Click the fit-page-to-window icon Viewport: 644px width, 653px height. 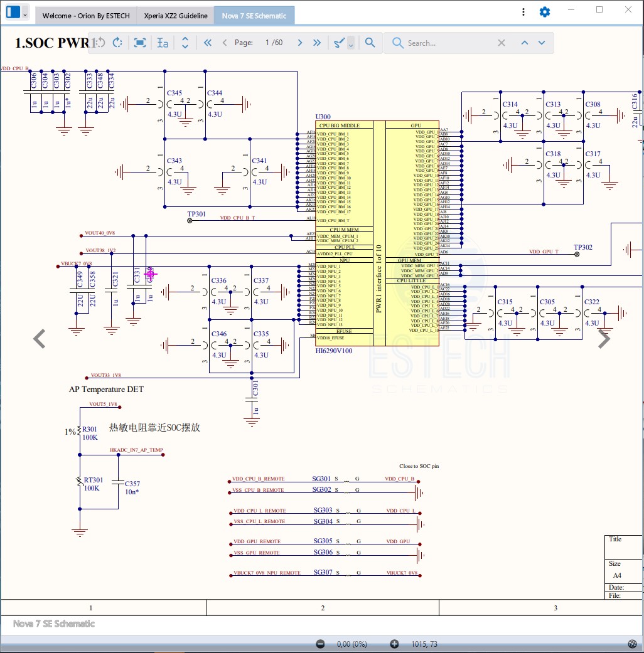point(140,43)
